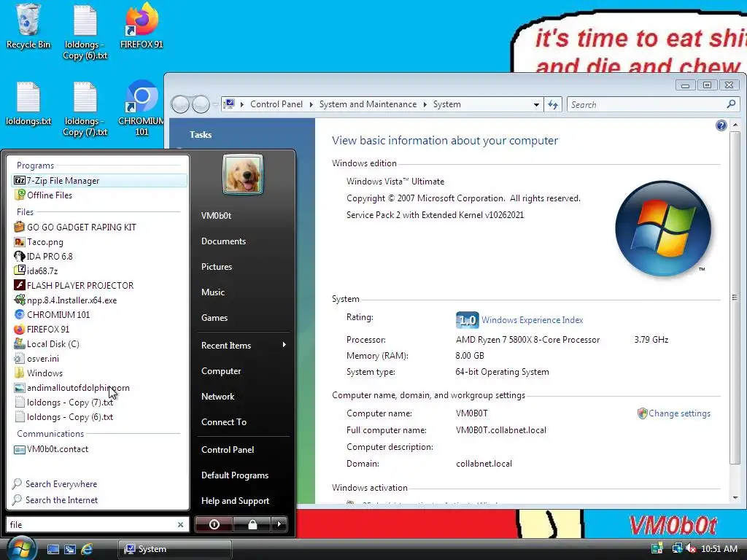The height and width of the screenshot is (560, 747).
Task: Open Control Panel from Start menu
Action: click(x=228, y=449)
